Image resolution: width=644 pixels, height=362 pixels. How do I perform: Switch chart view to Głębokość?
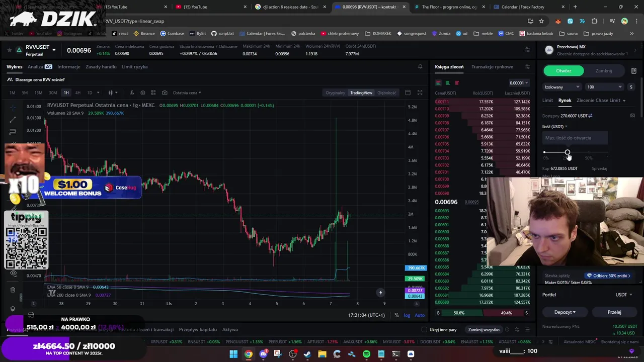(387, 93)
